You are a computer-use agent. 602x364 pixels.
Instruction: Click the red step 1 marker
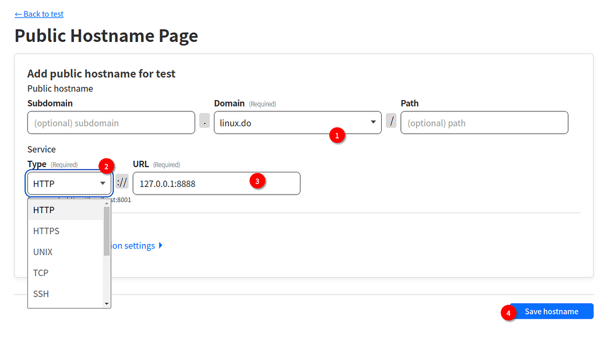337,136
